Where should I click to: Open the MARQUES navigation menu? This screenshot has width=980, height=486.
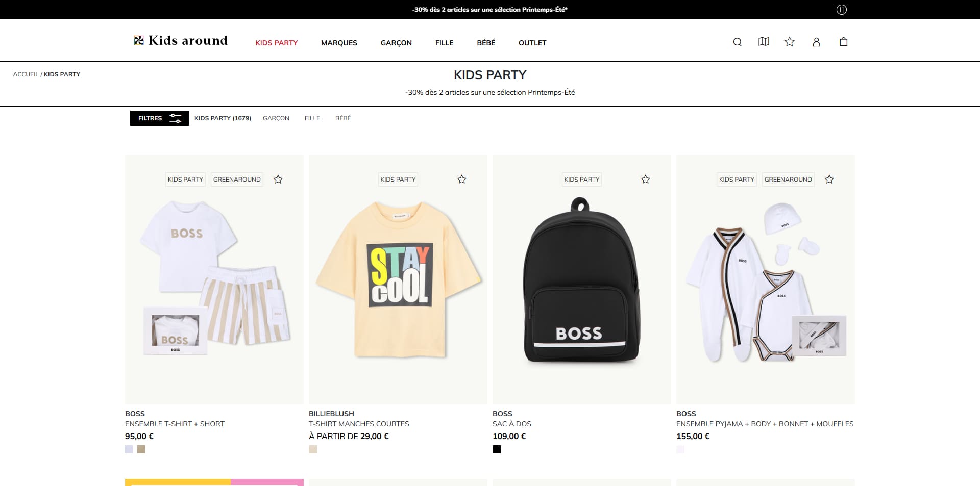pos(339,43)
